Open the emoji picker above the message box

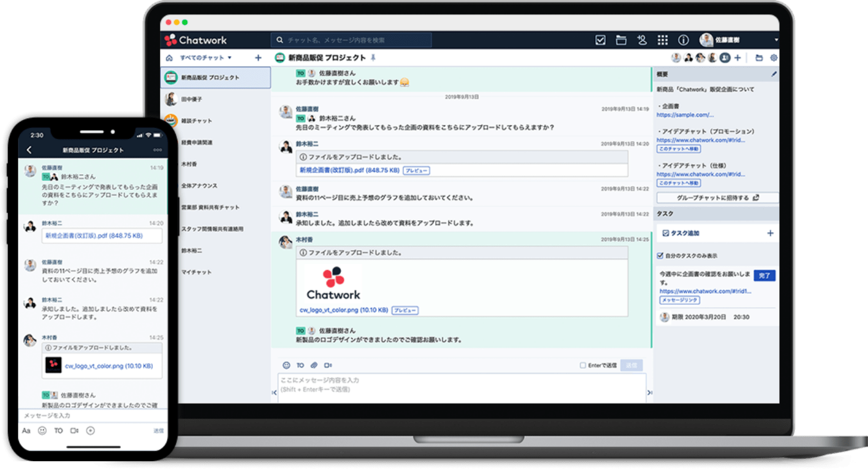click(286, 365)
